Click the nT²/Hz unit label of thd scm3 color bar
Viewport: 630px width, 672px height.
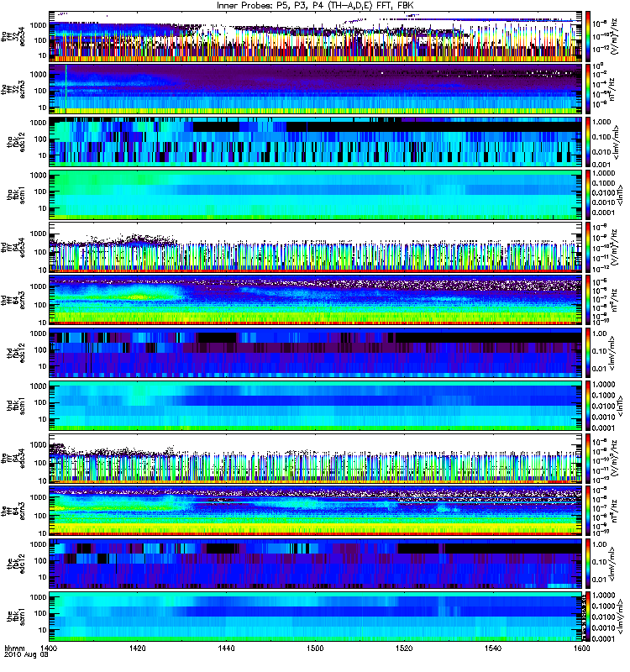613,300
